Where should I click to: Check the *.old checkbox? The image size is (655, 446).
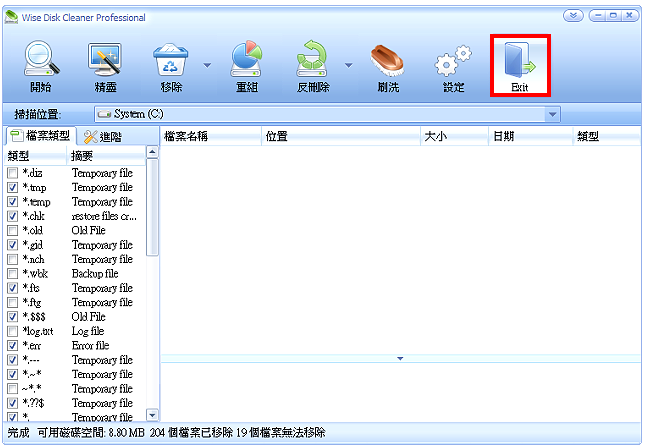click(13, 230)
